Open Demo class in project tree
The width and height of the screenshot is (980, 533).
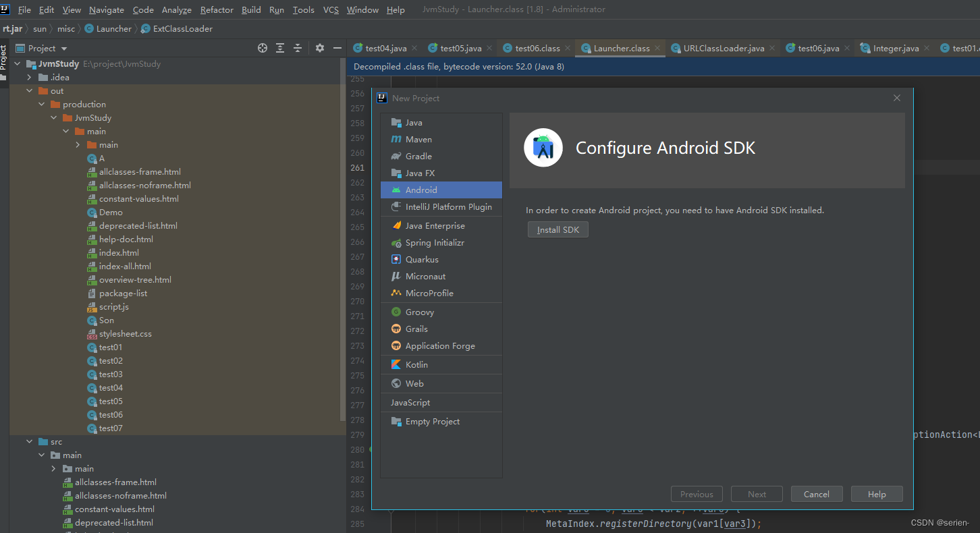pos(111,213)
